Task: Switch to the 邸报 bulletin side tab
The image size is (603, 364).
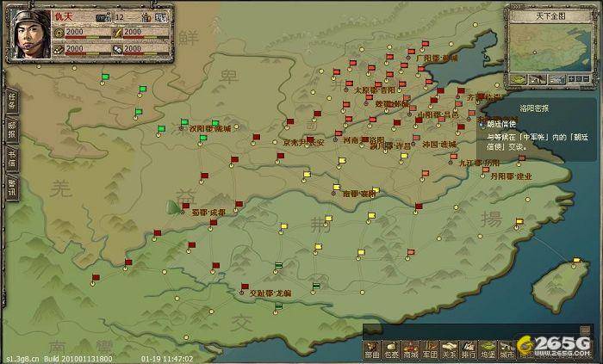Action: (11, 130)
